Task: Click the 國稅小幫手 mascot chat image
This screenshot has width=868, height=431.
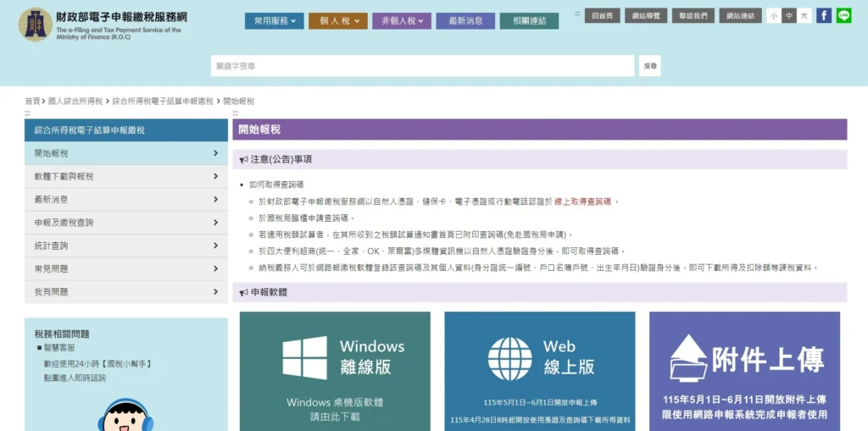Action: pyautogui.click(x=125, y=414)
